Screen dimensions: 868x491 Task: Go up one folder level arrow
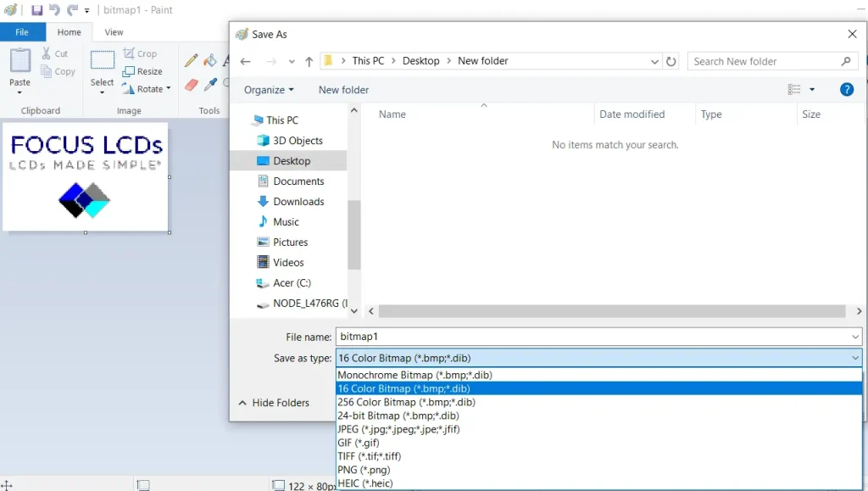pyautogui.click(x=309, y=61)
